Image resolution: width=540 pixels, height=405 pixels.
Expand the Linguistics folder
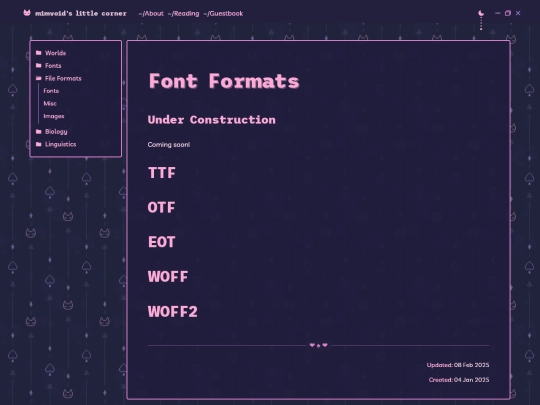pyautogui.click(x=61, y=144)
